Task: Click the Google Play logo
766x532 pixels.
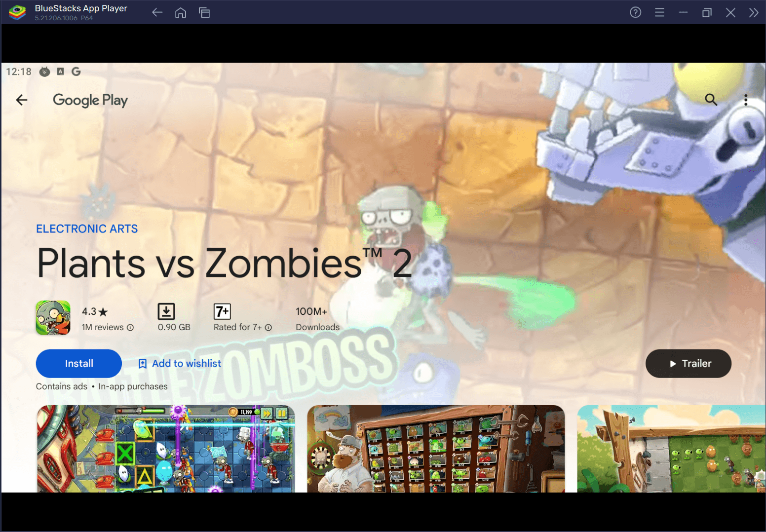Action: click(90, 100)
